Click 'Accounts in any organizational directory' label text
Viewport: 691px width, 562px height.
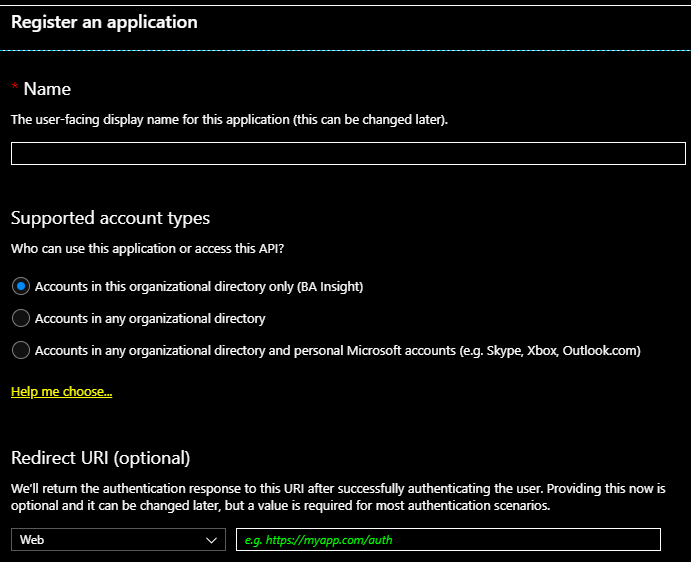pyautogui.click(x=150, y=318)
